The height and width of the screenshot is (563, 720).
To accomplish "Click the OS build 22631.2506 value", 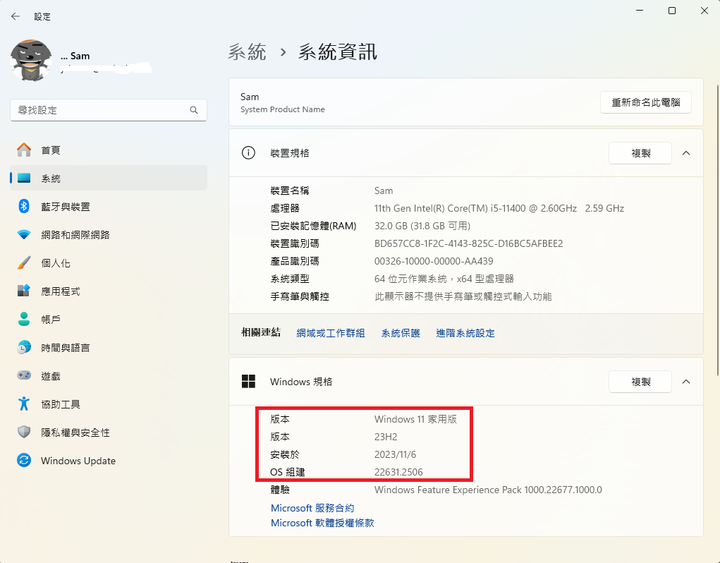I will click(x=399, y=472).
